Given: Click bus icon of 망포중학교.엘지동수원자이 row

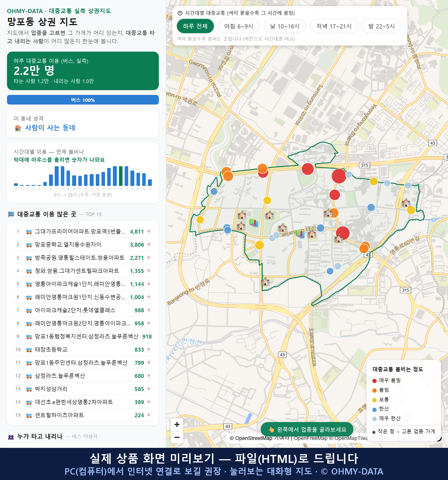Looking at the screenshot, I should [x=29, y=245].
